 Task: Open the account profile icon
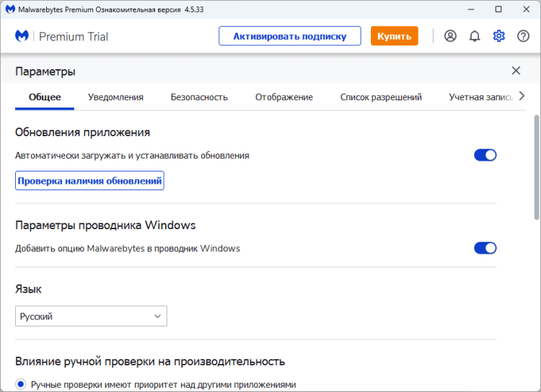point(450,36)
